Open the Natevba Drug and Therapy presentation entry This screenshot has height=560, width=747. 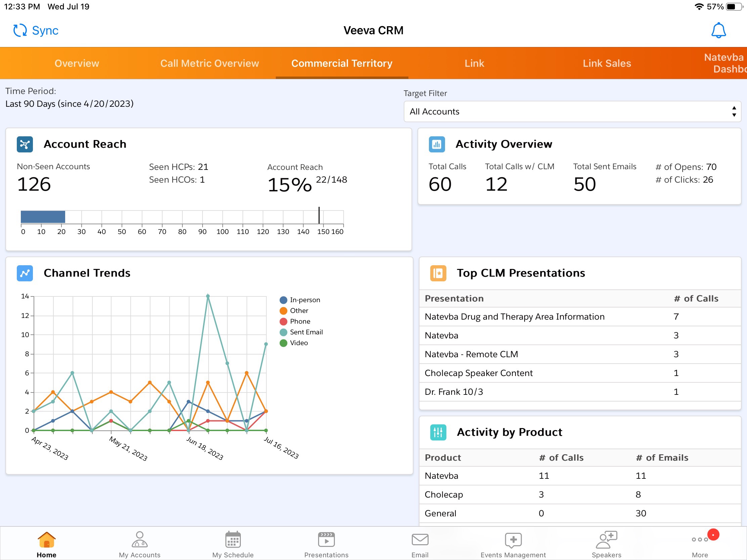(514, 317)
